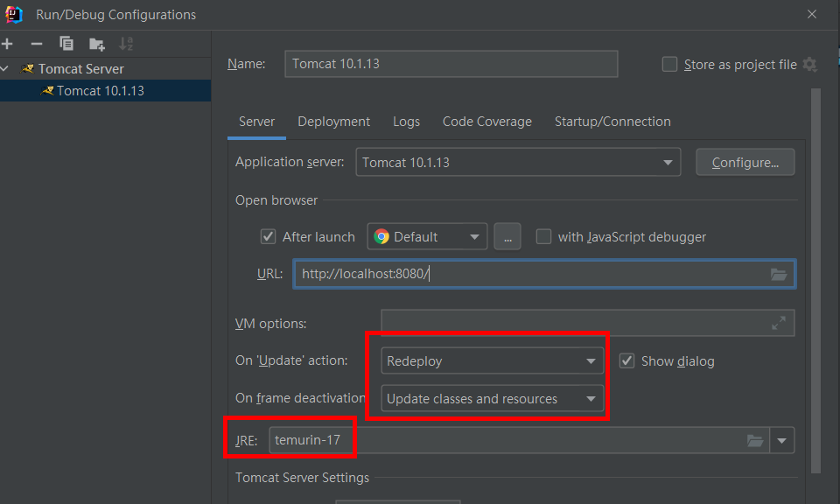The height and width of the screenshot is (504, 840).
Task: Switch to the Deployment tab
Action: (333, 122)
